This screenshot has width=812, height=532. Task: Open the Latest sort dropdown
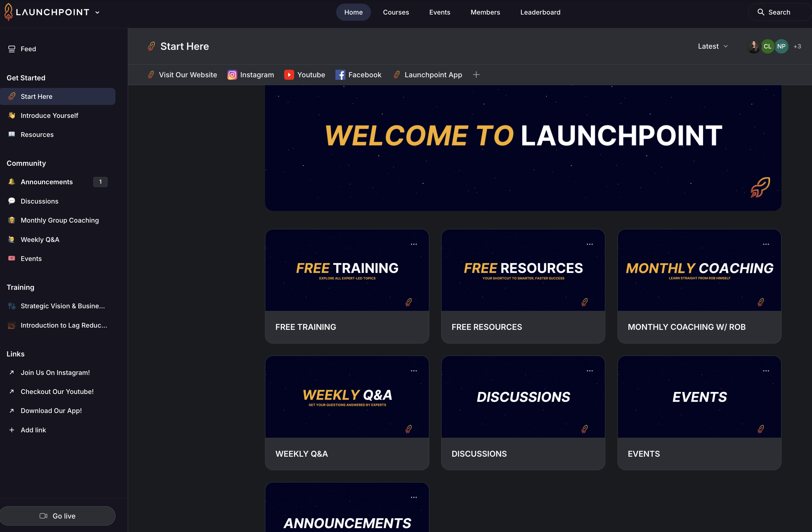point(713,46)
